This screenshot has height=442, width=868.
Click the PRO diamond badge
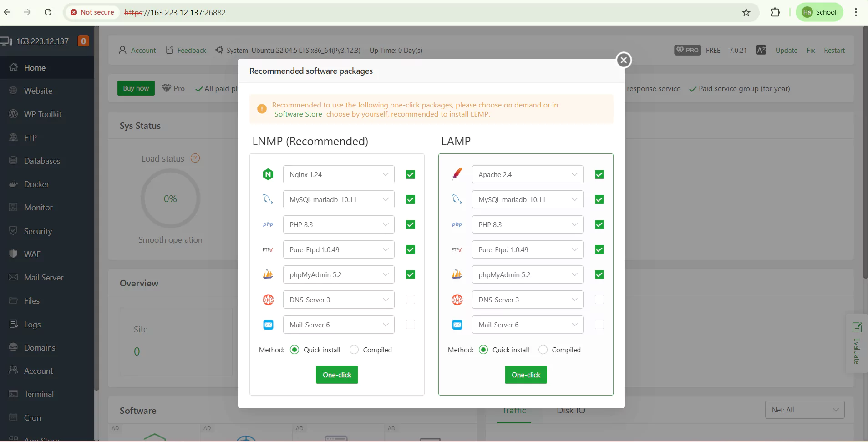(687, 50)
